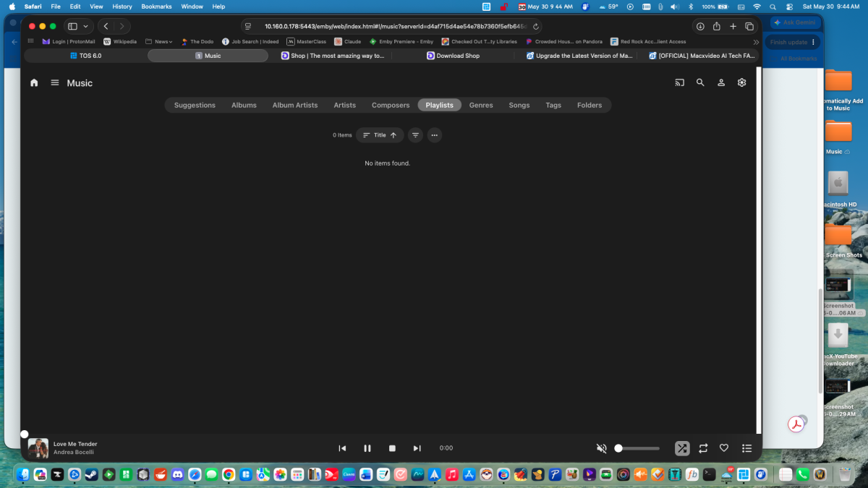Open Emby settings gear
868x488 pixels.
[741, 82]
